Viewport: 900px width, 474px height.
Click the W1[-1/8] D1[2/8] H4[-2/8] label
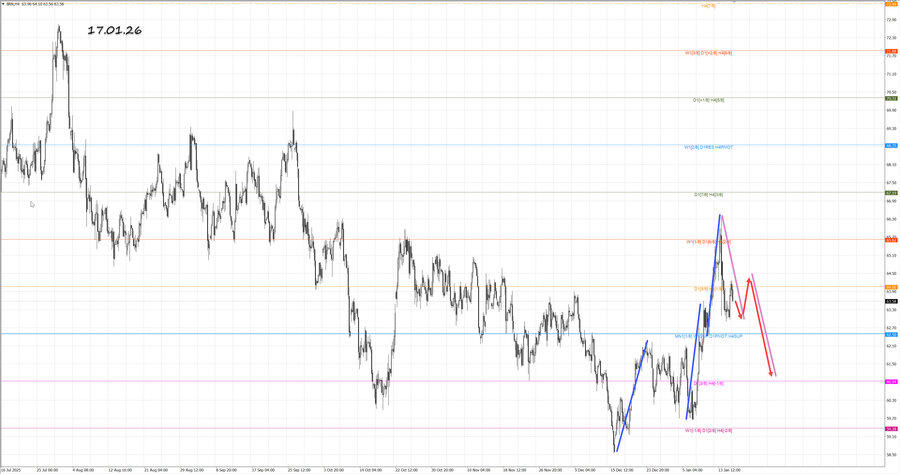708,430
